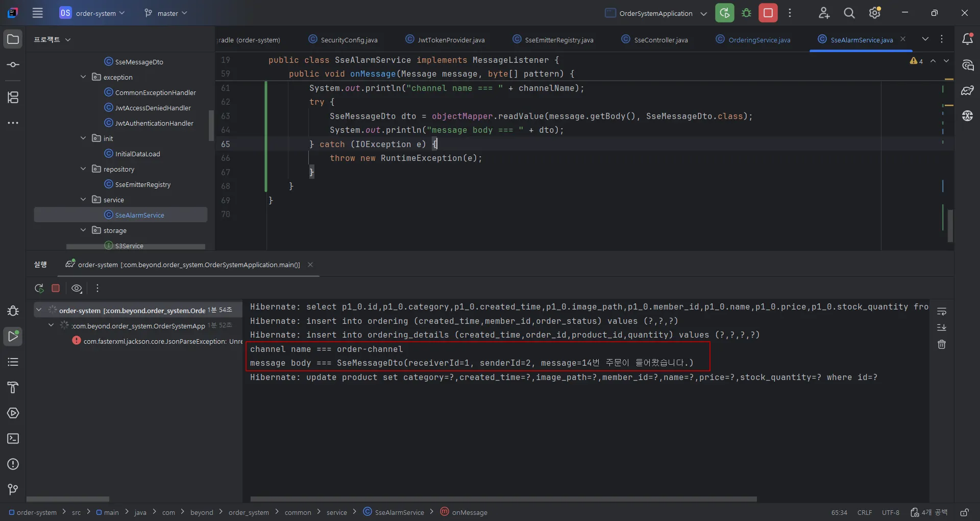Open the master branch dropdown

[x=166, y=13]
